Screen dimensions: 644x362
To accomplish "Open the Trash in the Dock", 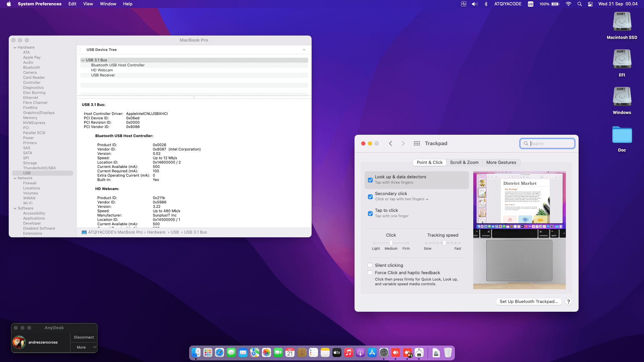I will (448, 353).
